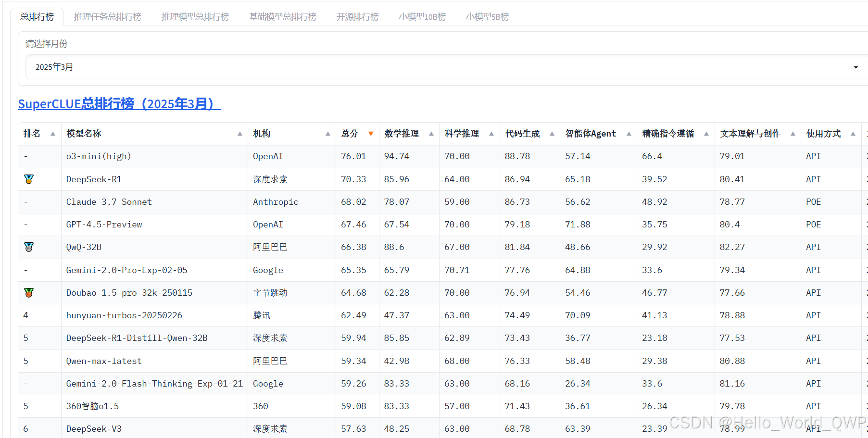Open the 推理模型总排行榜 tab

click(x=195, y=17)
